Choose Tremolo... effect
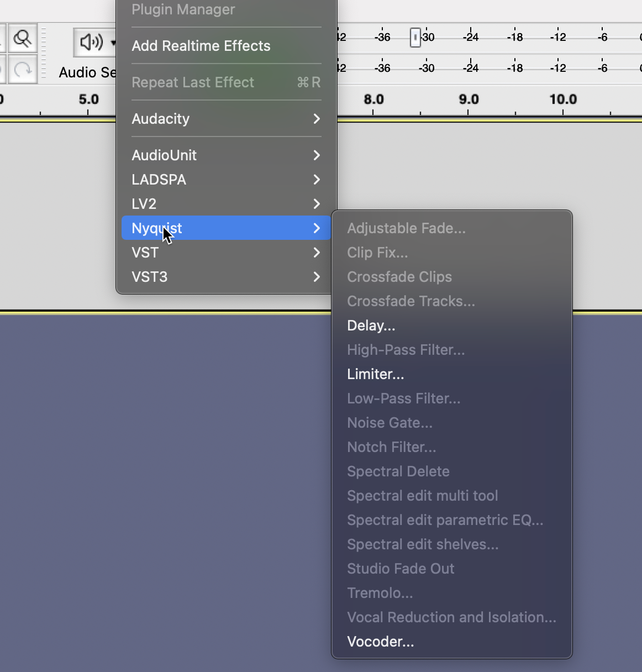The height and width of the screenshot is (672, 642). pos(452,593)
